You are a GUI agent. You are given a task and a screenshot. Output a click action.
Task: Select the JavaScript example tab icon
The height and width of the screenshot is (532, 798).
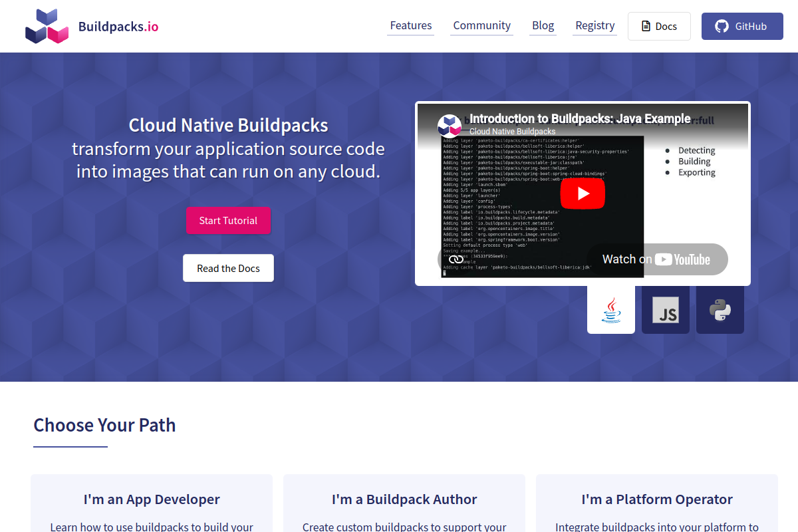coord(666,310)
